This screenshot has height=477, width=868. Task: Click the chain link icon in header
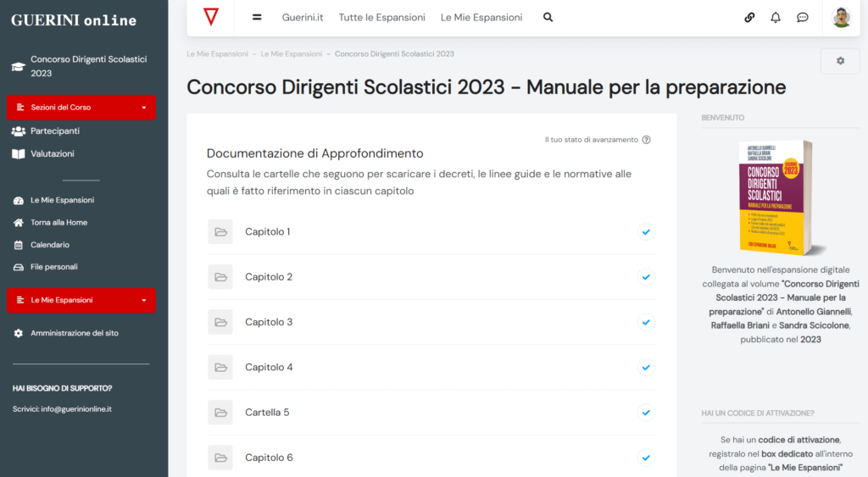click(x=749, y=17)
